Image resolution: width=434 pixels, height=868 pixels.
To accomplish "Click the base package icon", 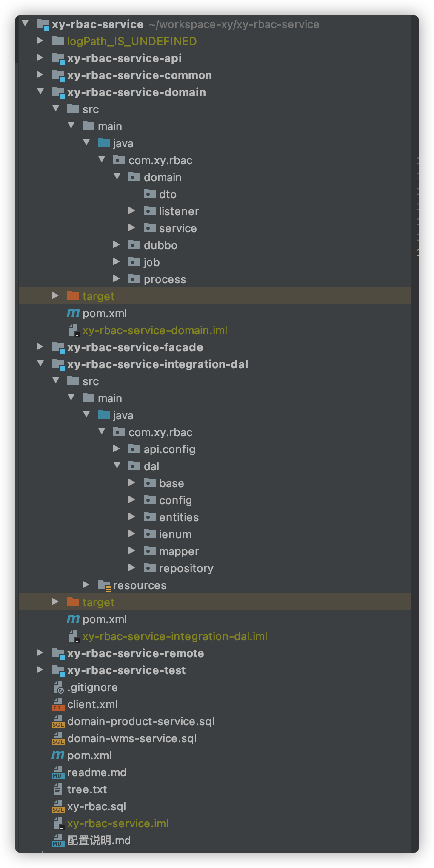I will click(150, 483).
